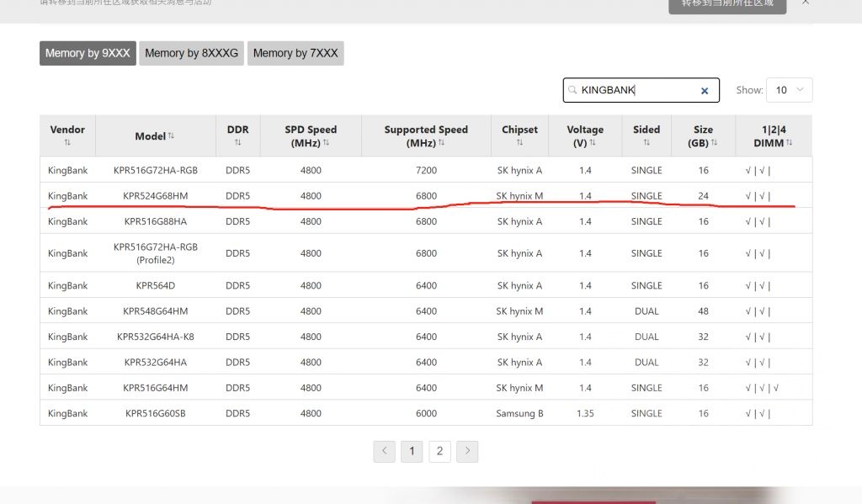Sort by Supported Speed column

pos(426,135)
